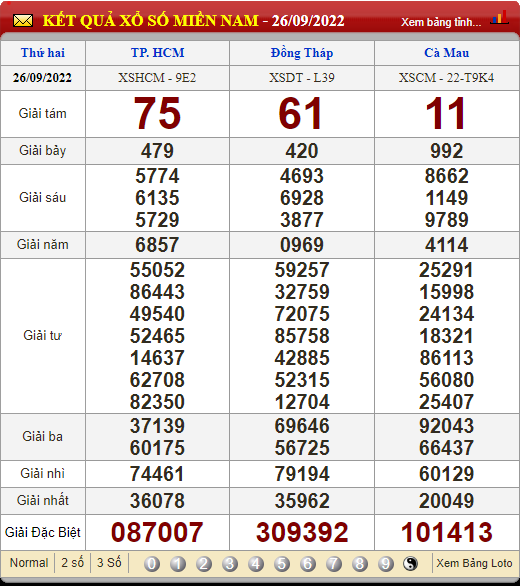520x586 pixels.
Task: Select digit ball 0 filter
Action: click(x=152, y=564)
